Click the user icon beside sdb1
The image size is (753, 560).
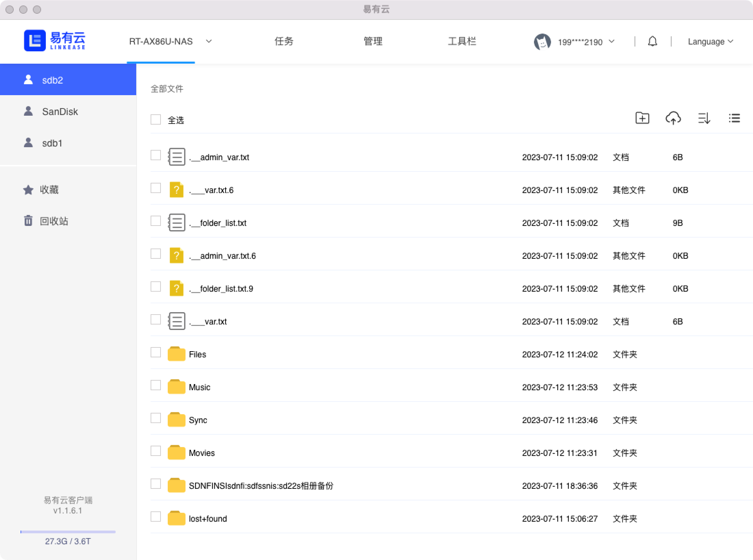28,143
